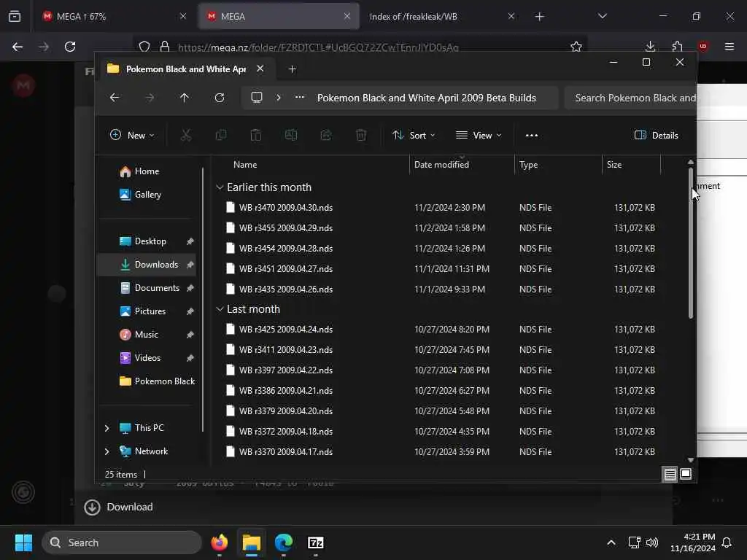
Task: Sort by Date modified column header
Action: [x=441, y=165]
